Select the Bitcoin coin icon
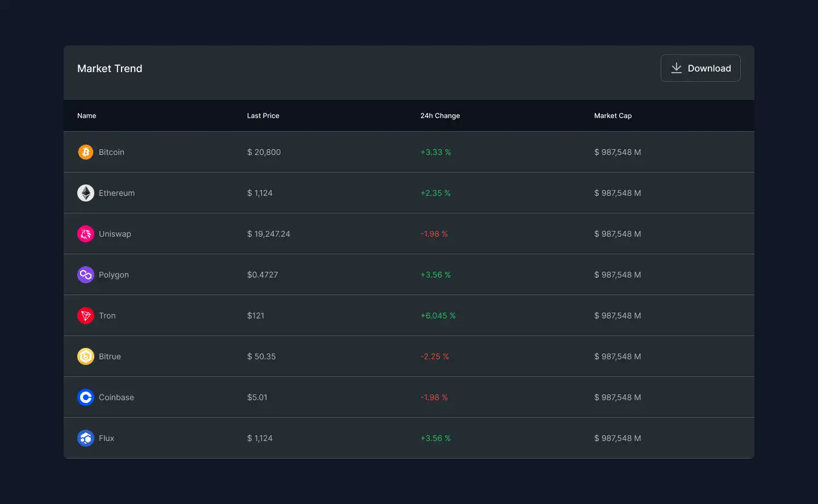 86,152
